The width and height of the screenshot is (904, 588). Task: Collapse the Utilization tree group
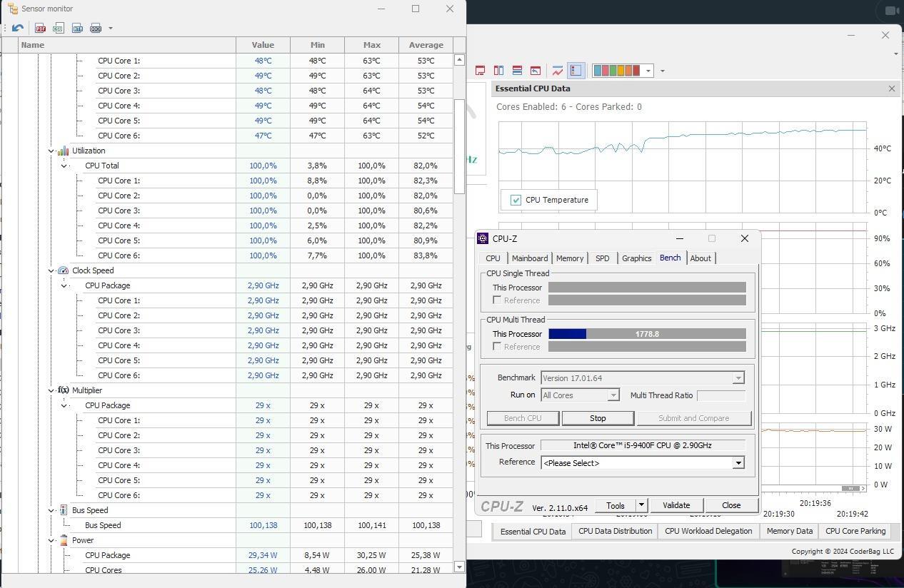[51, 151]
